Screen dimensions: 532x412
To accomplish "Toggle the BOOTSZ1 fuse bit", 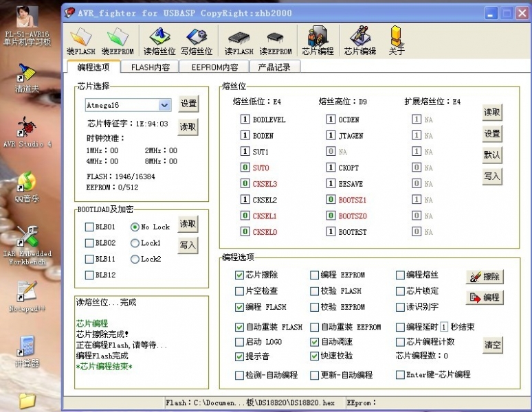I will [x=331, y=200].
